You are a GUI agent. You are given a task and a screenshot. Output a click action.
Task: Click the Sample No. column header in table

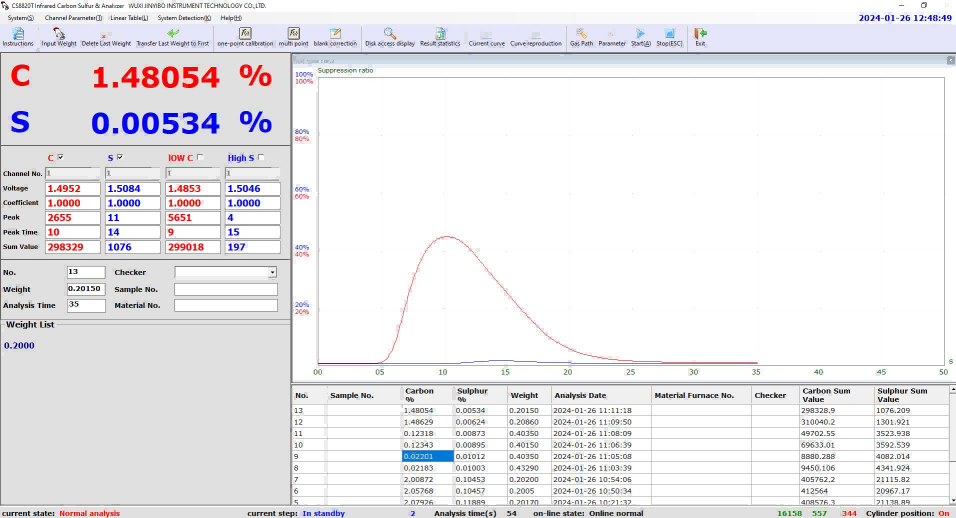(x=364, y=395)
